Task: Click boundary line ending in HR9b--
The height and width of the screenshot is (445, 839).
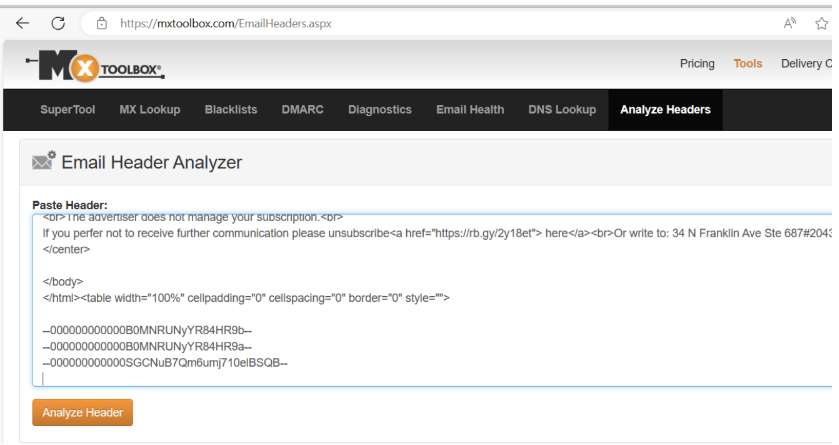Action: click(x=147, y=331)
